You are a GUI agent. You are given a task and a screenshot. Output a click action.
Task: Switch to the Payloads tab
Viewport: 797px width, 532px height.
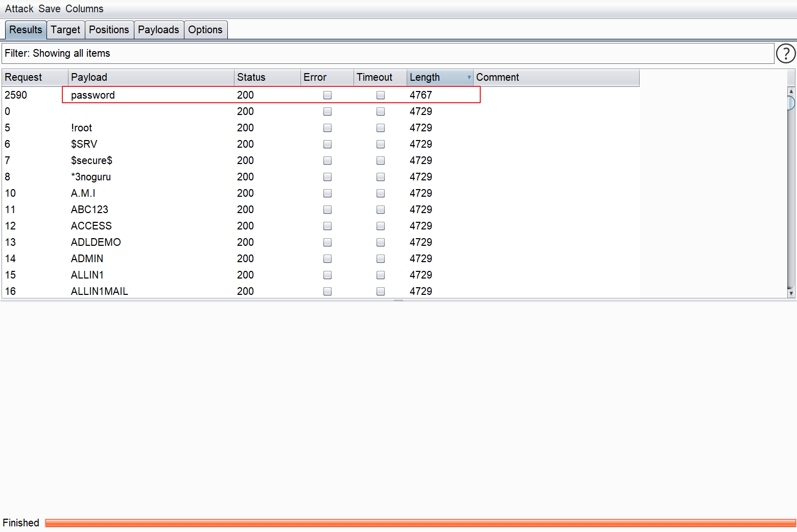pos(158,30)
